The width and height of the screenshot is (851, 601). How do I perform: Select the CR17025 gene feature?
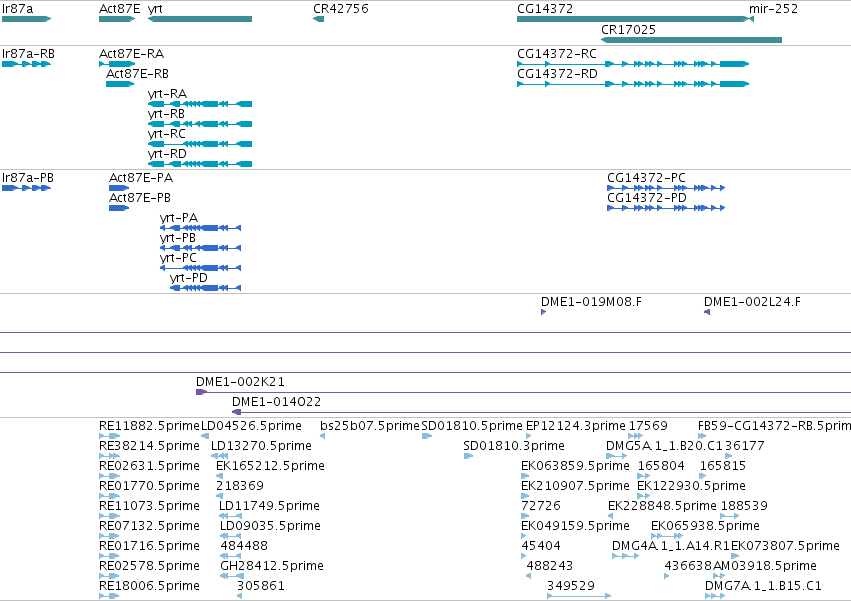(x=691, y=40)
